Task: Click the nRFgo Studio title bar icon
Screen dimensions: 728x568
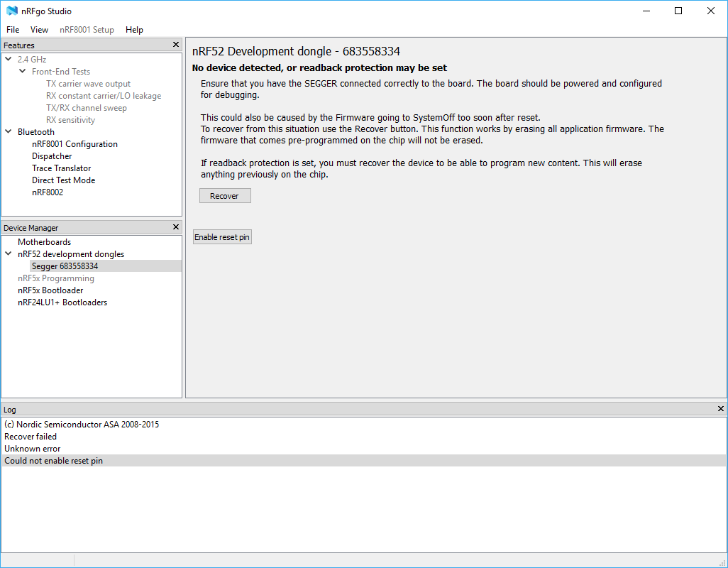Action: tap(11, 11)
